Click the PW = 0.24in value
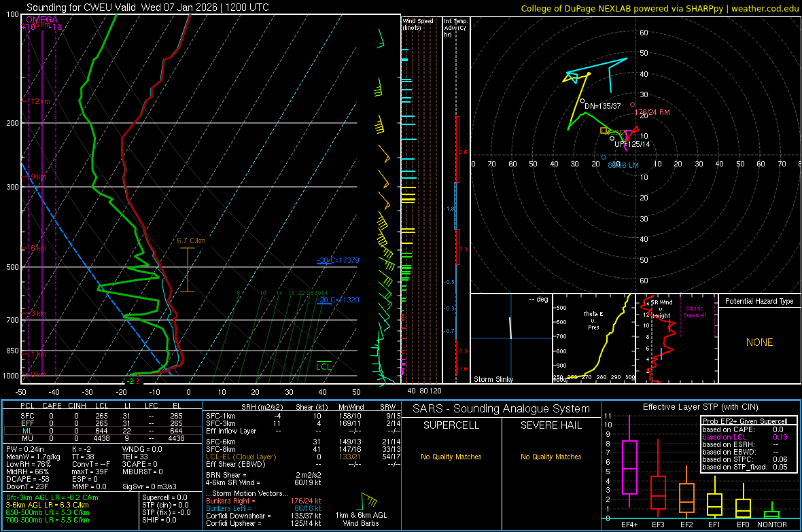This screenshot has width=802, height=532. [x=25, y=449]
